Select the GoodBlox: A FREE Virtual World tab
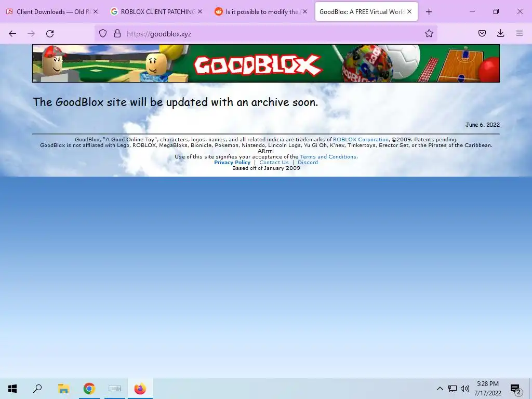The height and width of the screenshot is (399, 532). pos(366,11)
